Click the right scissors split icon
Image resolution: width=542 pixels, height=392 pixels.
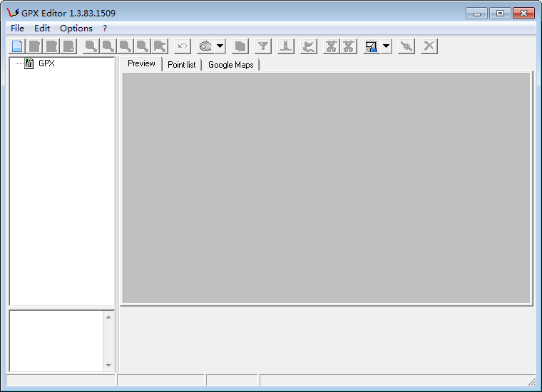coord(349,46)
